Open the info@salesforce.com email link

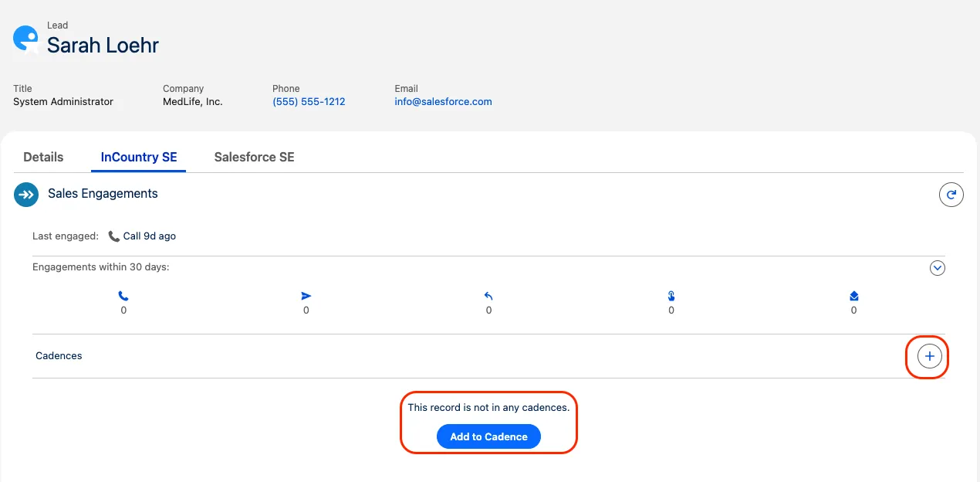click(443, 102)
